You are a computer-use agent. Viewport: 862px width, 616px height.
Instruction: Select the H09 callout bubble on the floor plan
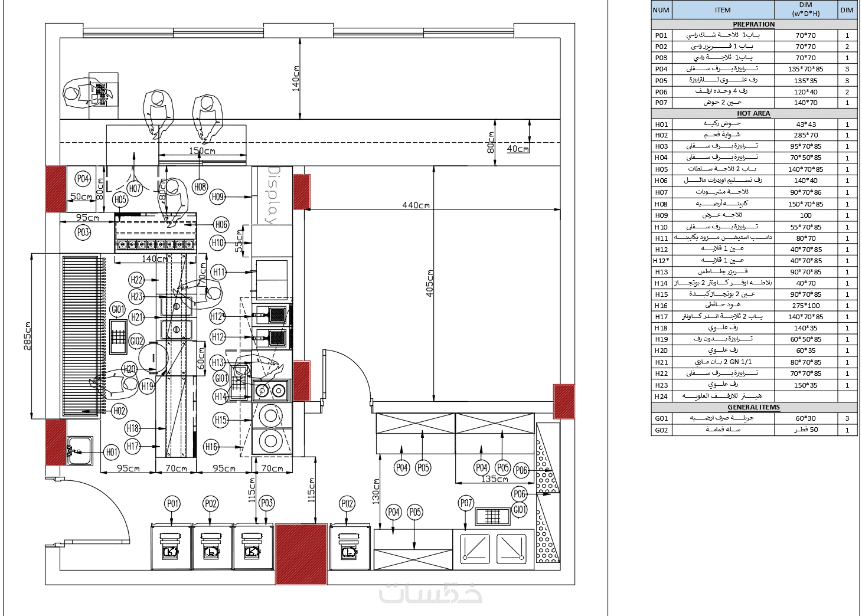tap(218, 196)
